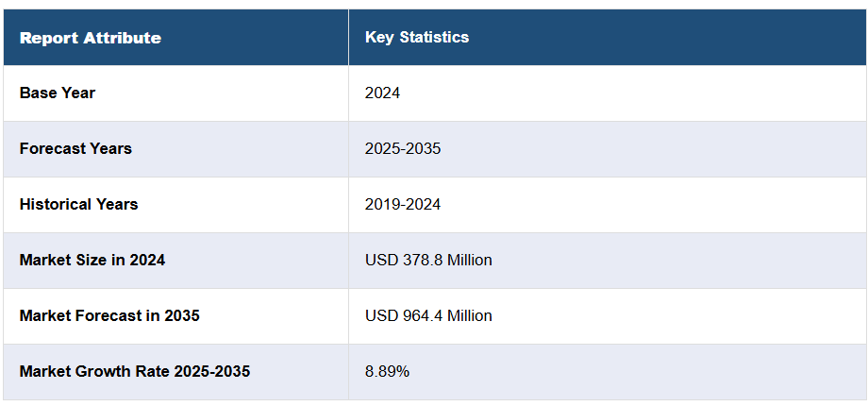Click the Base Year value 2024

pos(382,93)
